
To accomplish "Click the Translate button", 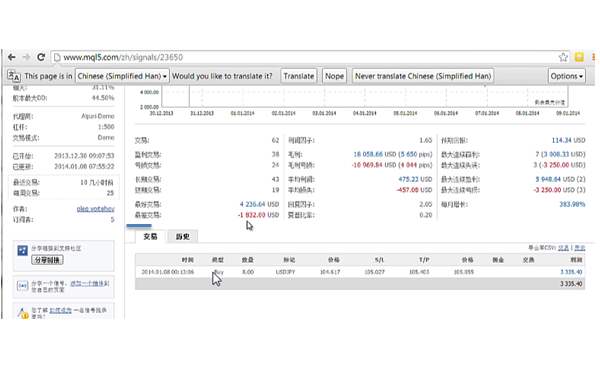I will 299,76.
